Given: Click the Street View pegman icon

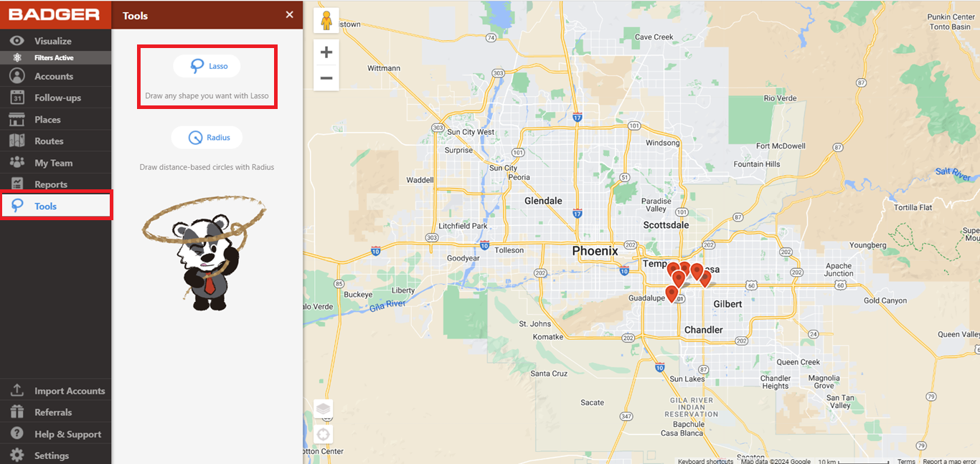Looking at the screenshot, I should pyautogui.click(x=326, y=20).
